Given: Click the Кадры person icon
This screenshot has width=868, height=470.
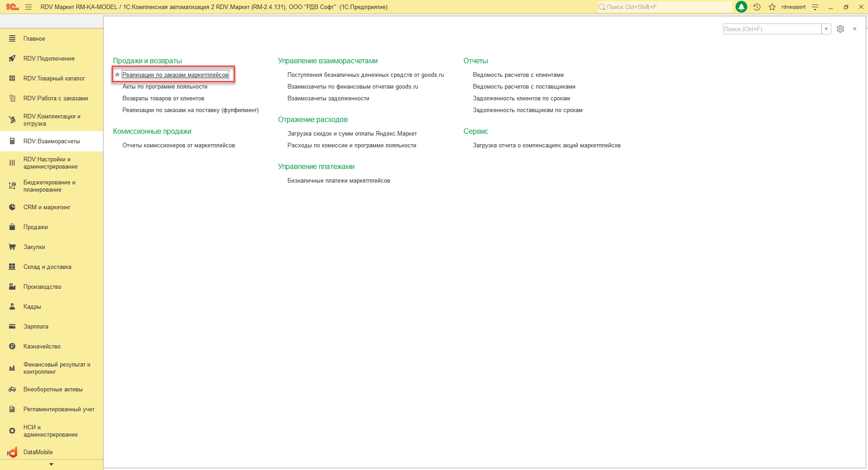Looking at the screenshot, I should (x=12, y=307).
